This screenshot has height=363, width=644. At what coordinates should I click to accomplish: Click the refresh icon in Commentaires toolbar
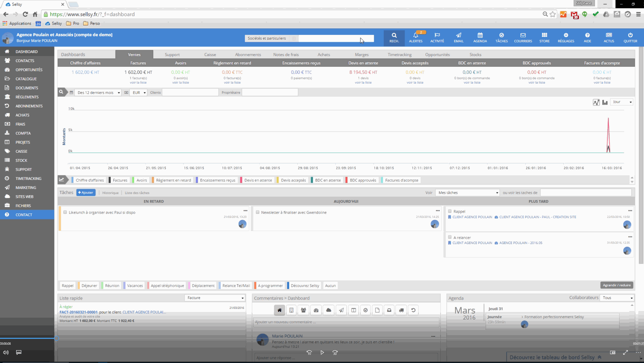(414, 310)
